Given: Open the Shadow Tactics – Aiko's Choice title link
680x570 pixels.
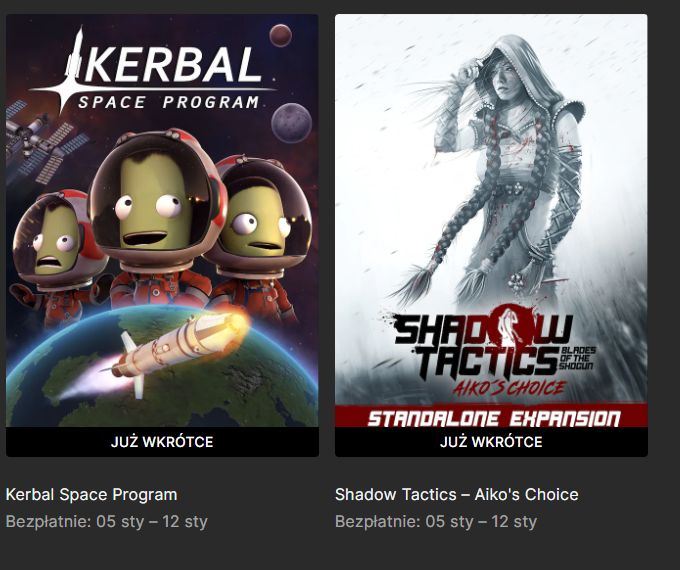Looking at the screenshot, I should [x=457, y=495].
